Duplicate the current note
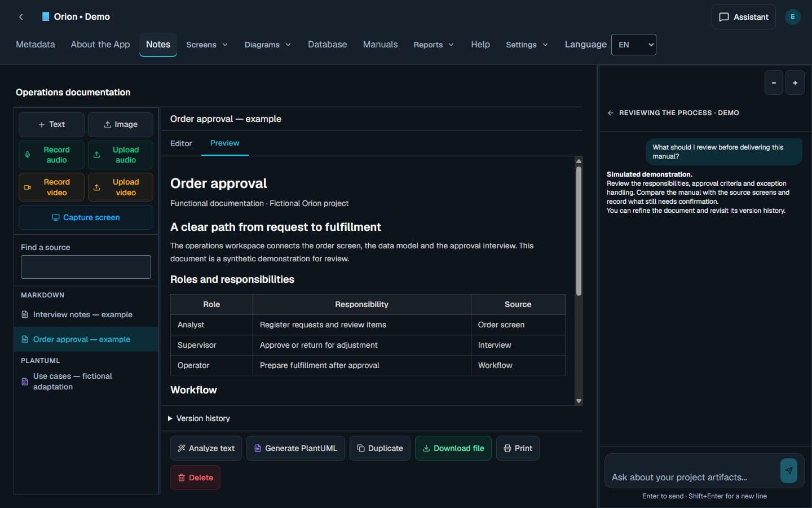The height and width of the screenshot is (508, 812). [380, 448]
